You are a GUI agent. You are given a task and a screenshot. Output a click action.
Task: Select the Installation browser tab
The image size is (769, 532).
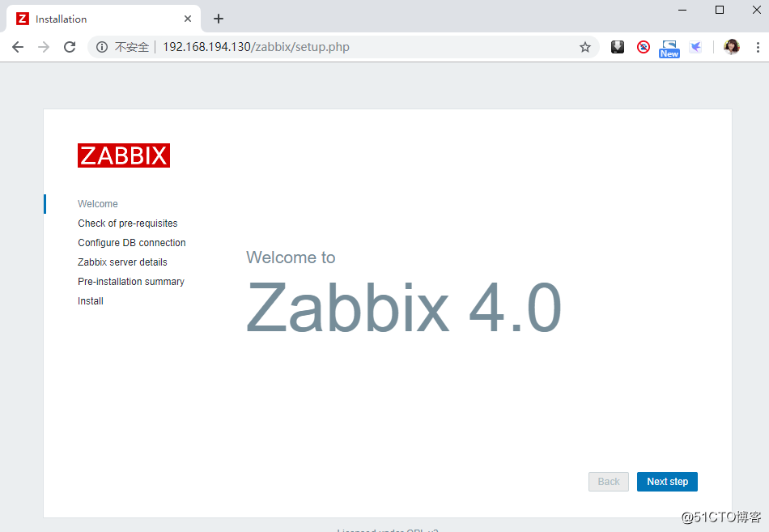(x=103, y=19)
